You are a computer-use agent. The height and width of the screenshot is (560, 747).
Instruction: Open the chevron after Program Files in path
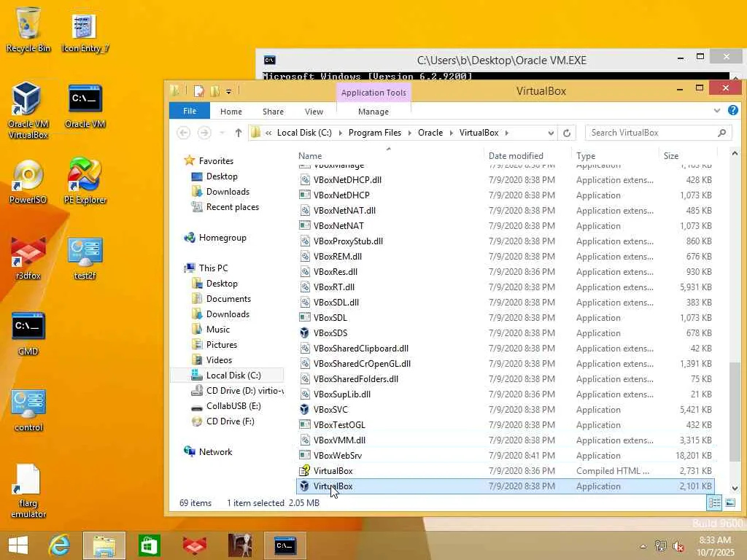[x=410, y=133]
